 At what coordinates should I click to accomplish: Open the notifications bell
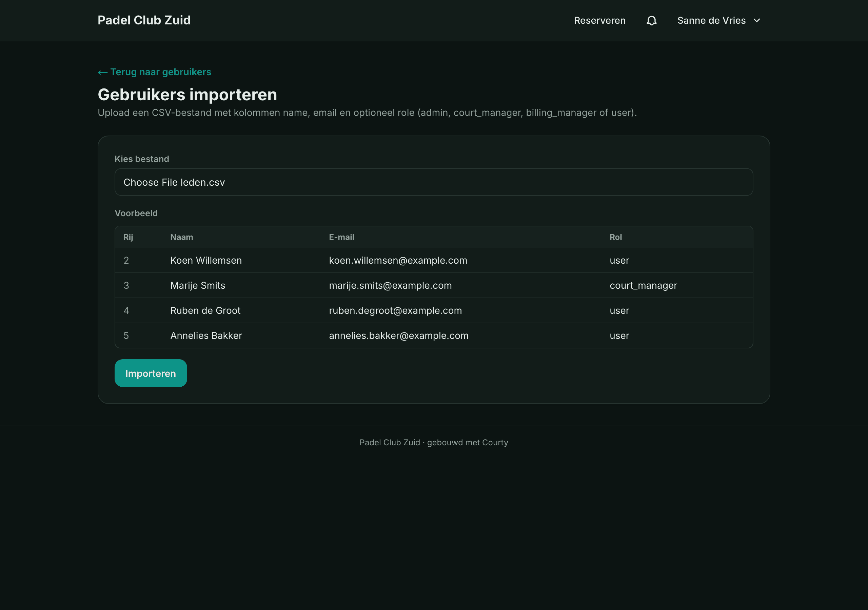(651, 20)
